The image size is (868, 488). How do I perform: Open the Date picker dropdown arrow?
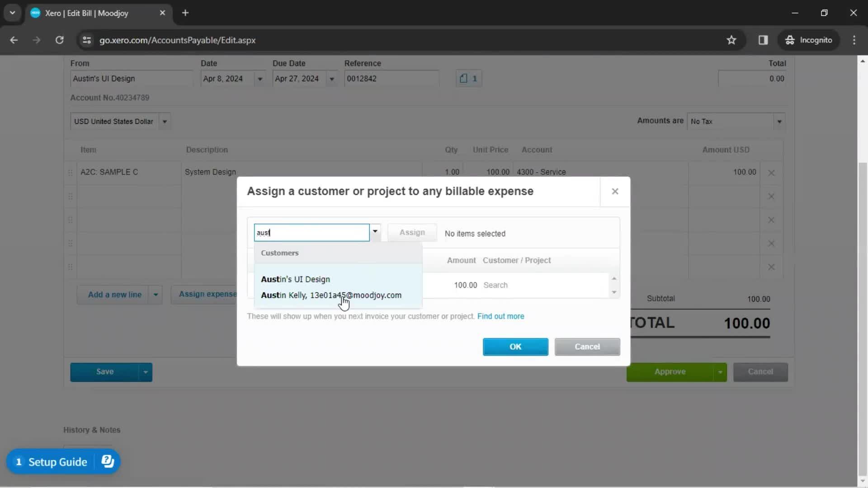tap(260, 79)
